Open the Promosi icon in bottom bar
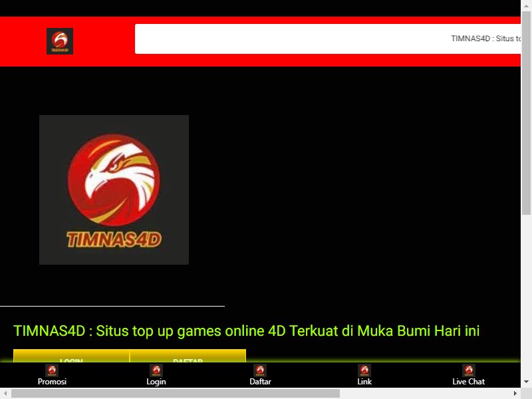This screenshot has height=399, width=532. (52, 370)
